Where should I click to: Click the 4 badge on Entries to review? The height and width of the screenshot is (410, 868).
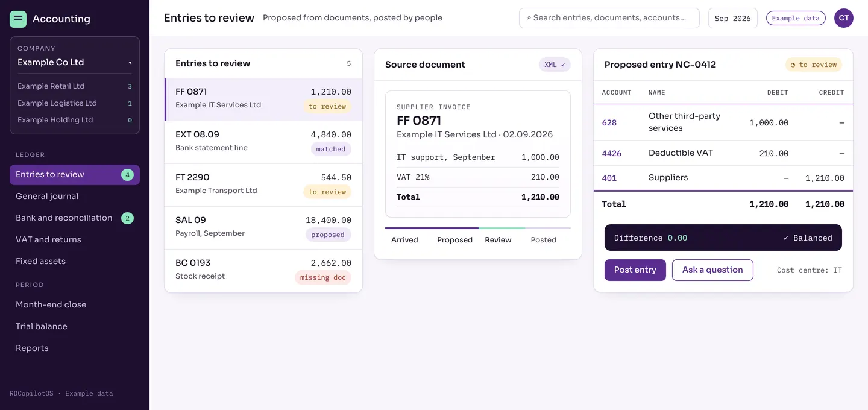tap(127, 175)
